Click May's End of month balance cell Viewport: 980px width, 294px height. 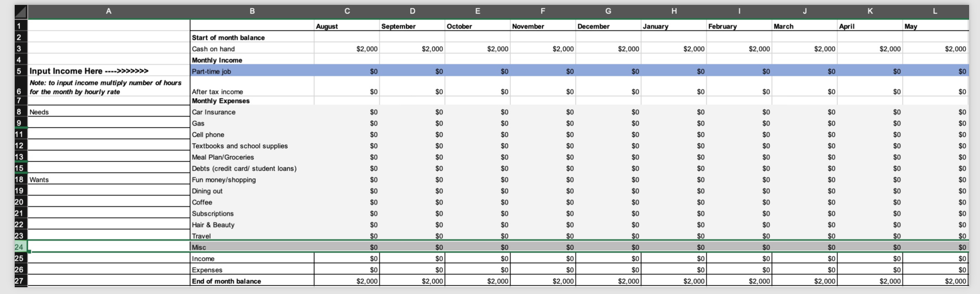pyautogui.click(x=936, y=281)
